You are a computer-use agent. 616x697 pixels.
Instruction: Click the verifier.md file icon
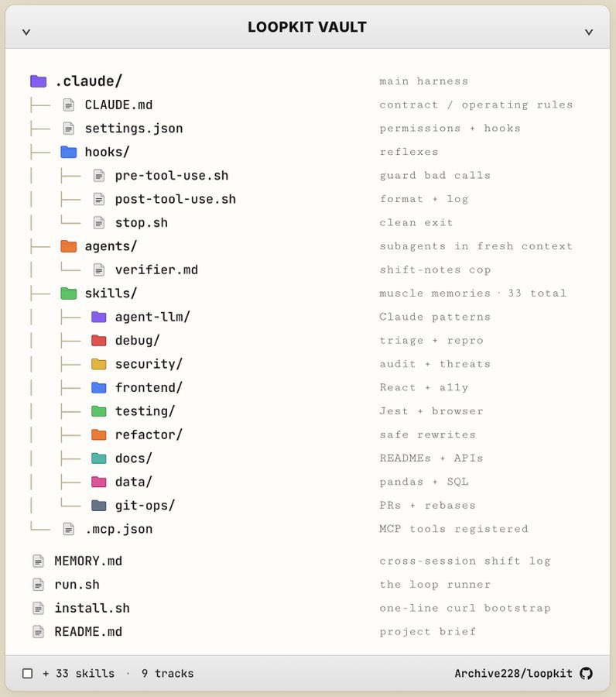coord(99,270)
